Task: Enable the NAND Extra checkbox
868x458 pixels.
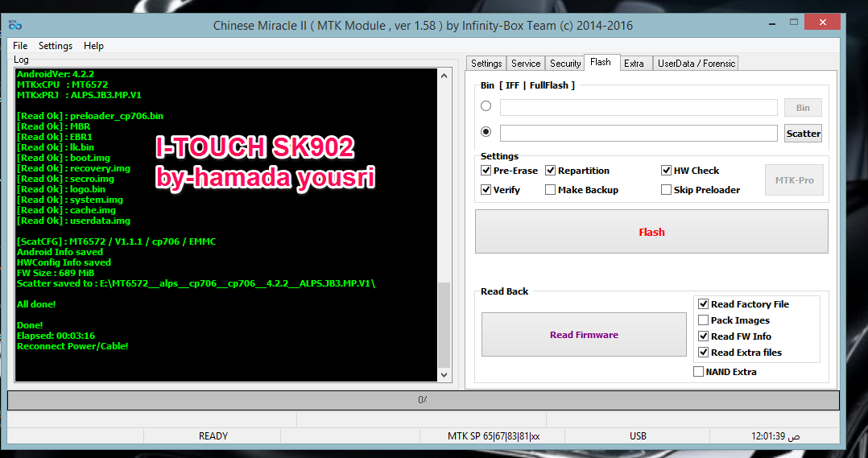Action: (x=699, y=372)
